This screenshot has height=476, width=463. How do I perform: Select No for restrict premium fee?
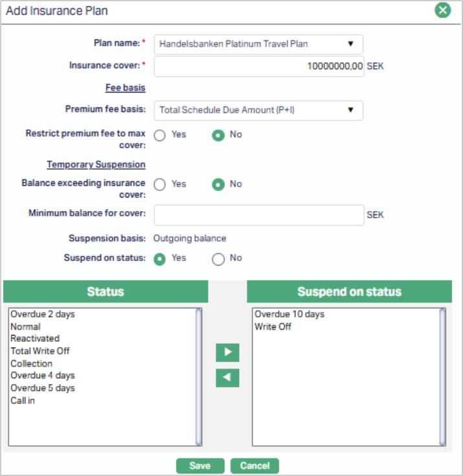coord(219,135)
